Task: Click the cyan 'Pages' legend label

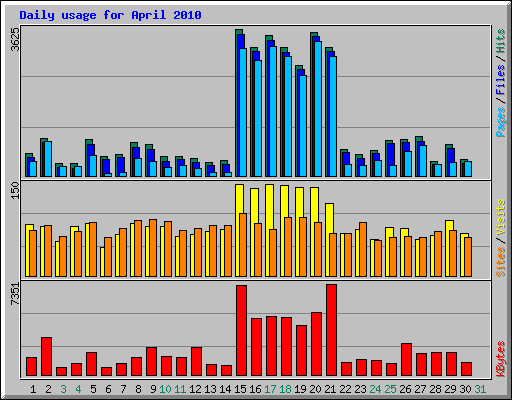Action: coord(501,122)
